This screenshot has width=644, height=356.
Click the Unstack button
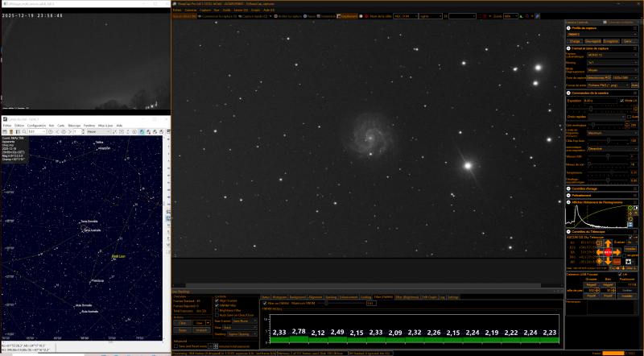click(202, 330)
